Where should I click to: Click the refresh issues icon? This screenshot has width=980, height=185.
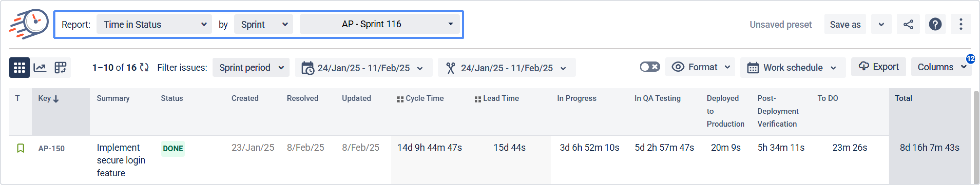[144, 68]
